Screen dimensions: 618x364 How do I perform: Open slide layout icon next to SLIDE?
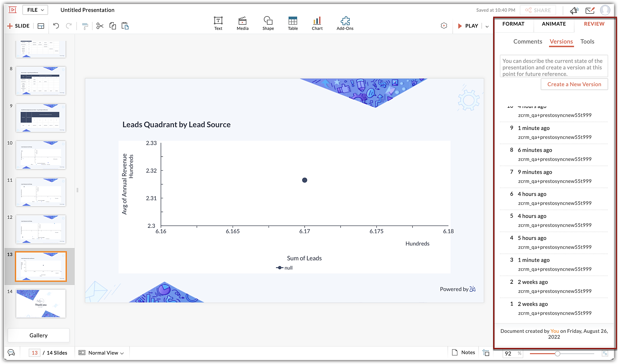41,26
